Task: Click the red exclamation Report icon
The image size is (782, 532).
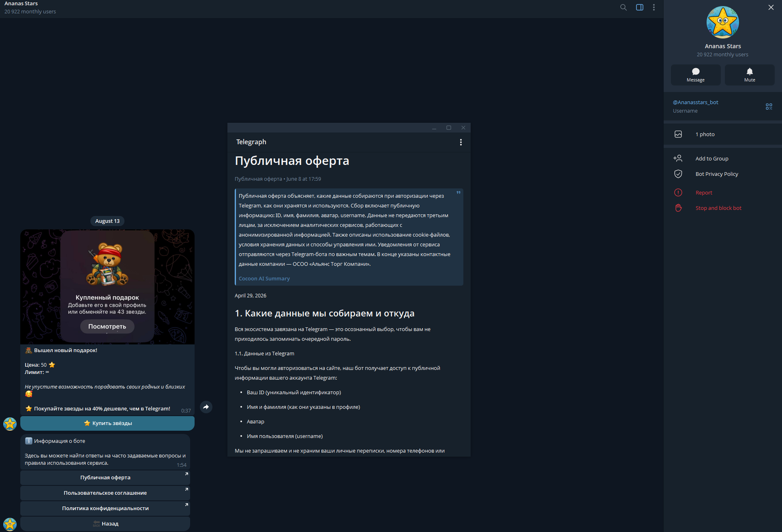Action: (678, 192)
